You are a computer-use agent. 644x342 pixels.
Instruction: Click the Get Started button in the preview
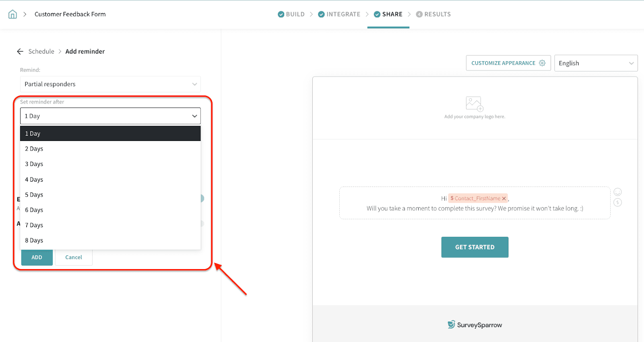(475, 247)
